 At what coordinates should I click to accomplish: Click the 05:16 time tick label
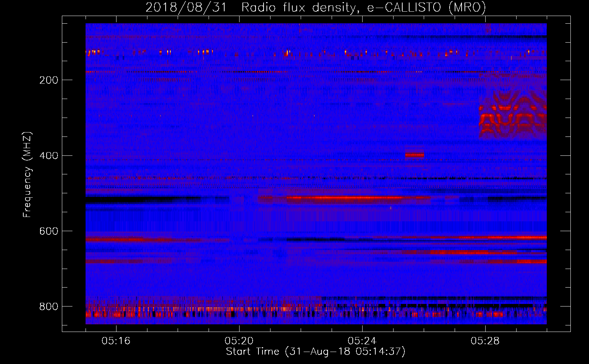116,341
